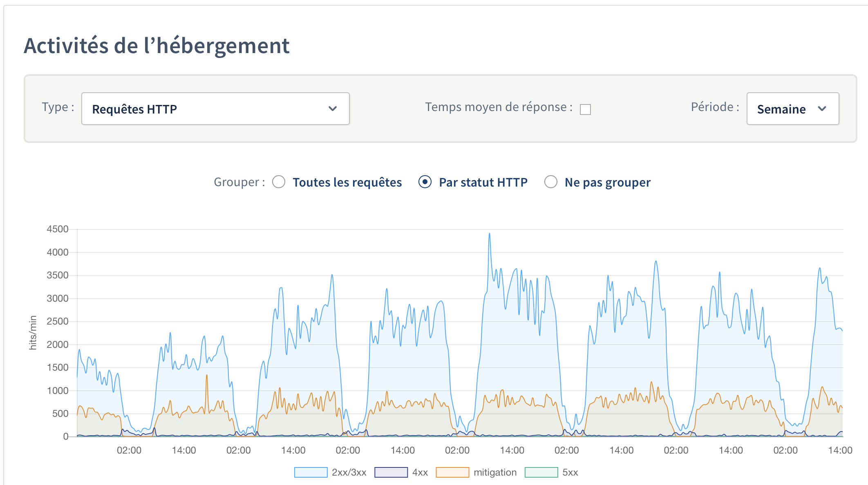Click the mitigation legend color box
Viewport: 868px width, 485px height.
click(452, 472)
